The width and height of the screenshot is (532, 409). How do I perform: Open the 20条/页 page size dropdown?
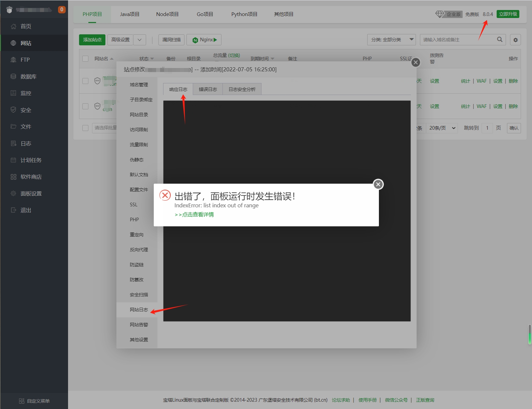click(x=442, y=128)
